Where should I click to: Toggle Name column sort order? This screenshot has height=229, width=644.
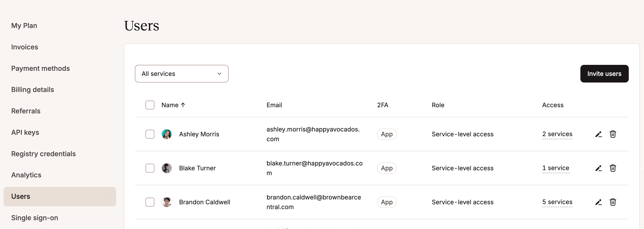pos(173,105)
